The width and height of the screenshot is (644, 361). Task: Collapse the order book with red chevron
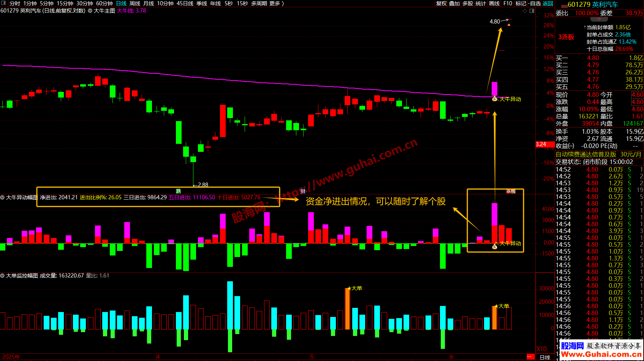599,19
